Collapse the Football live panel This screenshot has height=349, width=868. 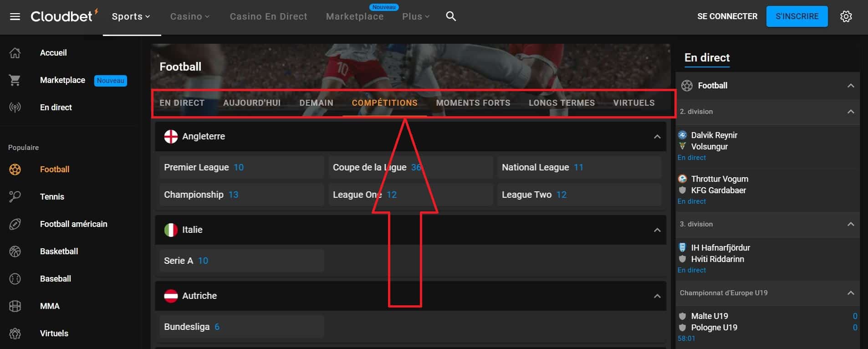(851, 86)
